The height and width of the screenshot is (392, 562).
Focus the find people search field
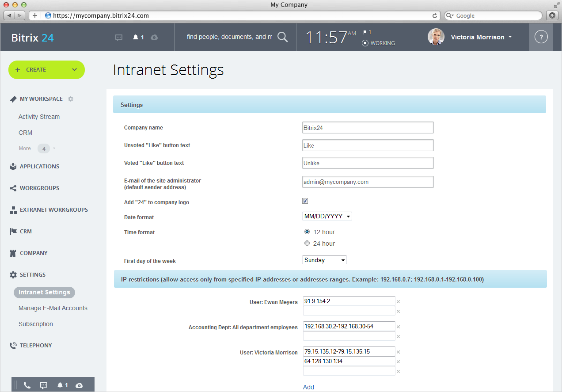click(230, 37)
